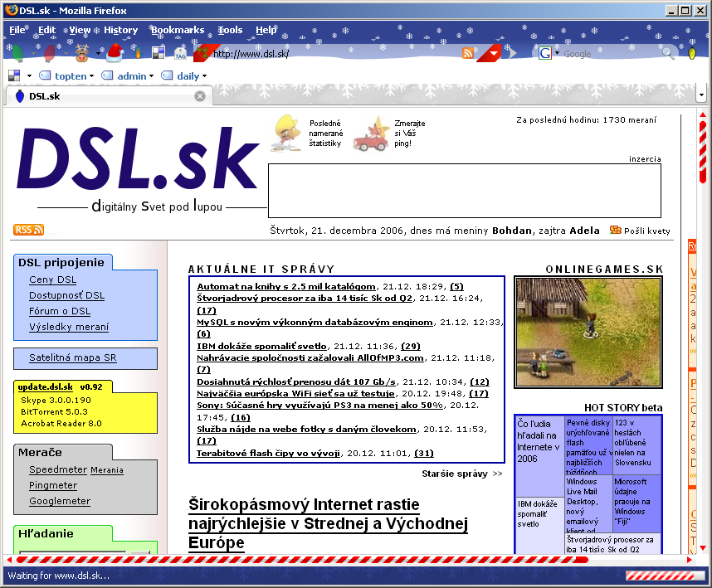Click the vertical scrollbar down arrow
Viewport: 712px width, 588px height.
(x=703, y=548)
